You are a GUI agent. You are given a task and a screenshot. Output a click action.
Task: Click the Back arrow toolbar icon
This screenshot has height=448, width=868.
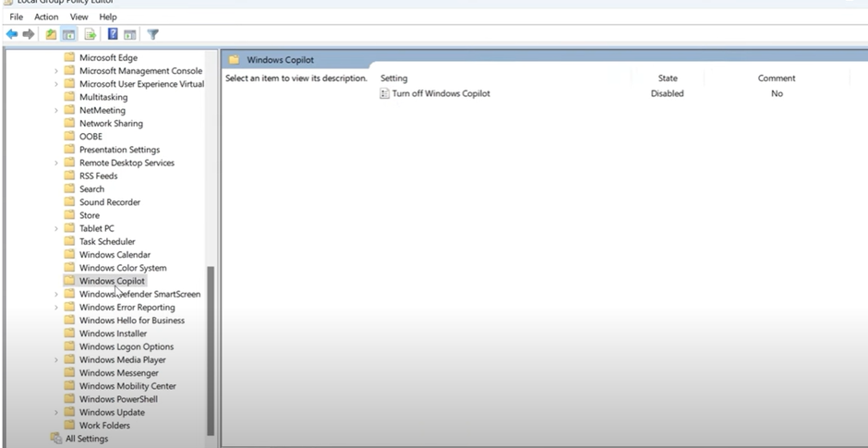click(x=12, y=34)
